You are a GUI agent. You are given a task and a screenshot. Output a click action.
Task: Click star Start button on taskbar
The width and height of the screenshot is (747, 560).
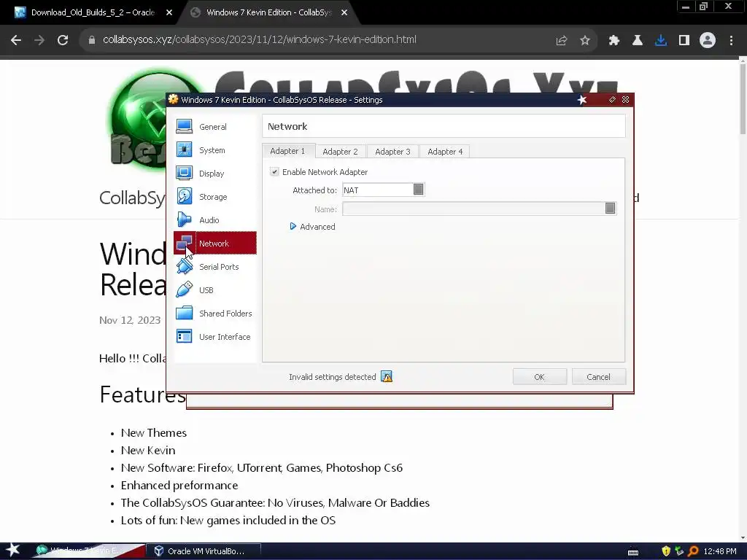click(x=13, y=551)
